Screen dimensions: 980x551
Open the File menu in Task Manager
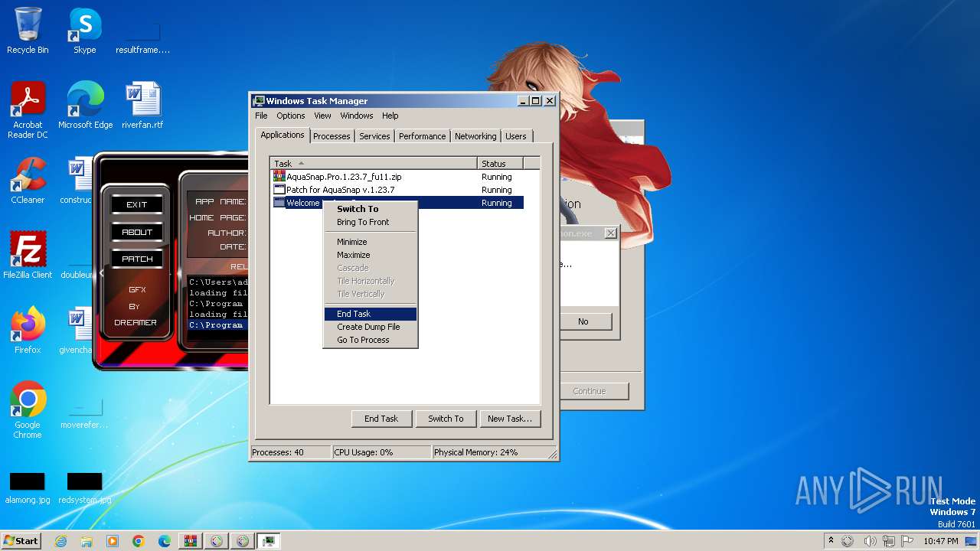pos(261,116)
